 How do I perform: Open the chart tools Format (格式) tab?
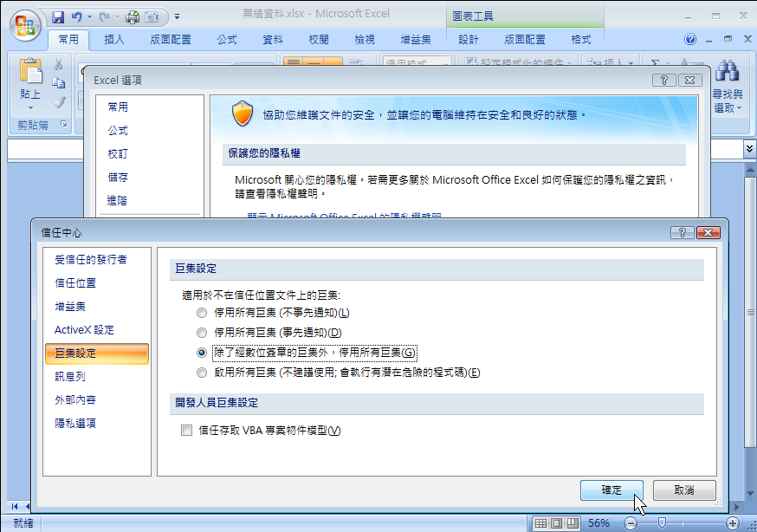coord(581,40)
